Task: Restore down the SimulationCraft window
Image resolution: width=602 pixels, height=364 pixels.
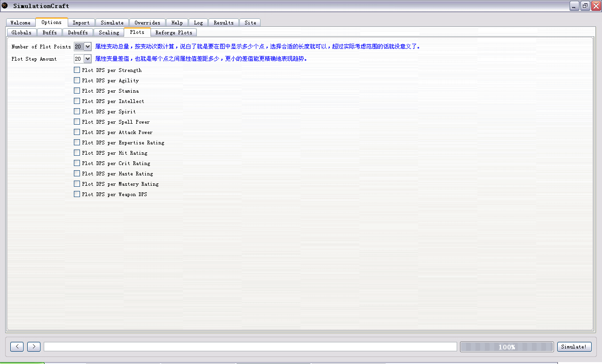Action: (x=585, y=6)
